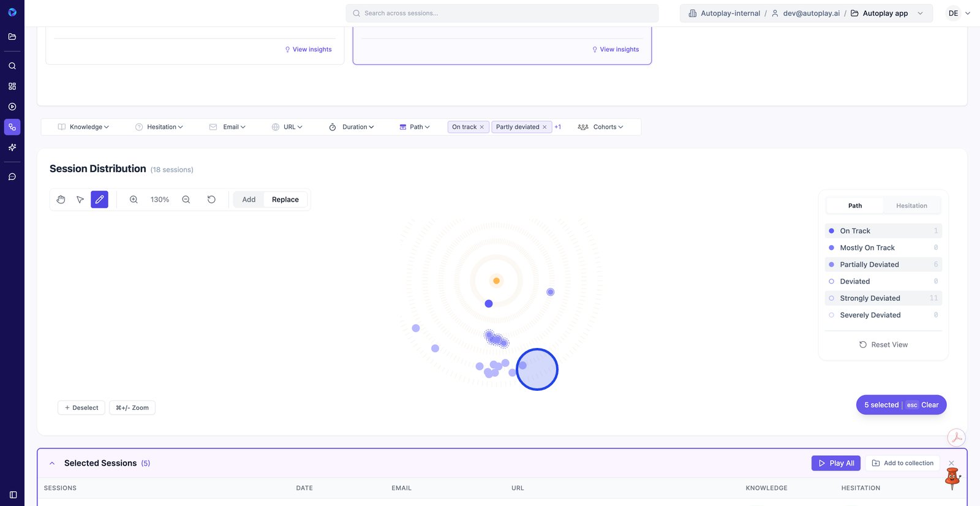This screenshot has height=506, width=980.
Task: Select the Path legend tab
Action: (x=855, y=206)
